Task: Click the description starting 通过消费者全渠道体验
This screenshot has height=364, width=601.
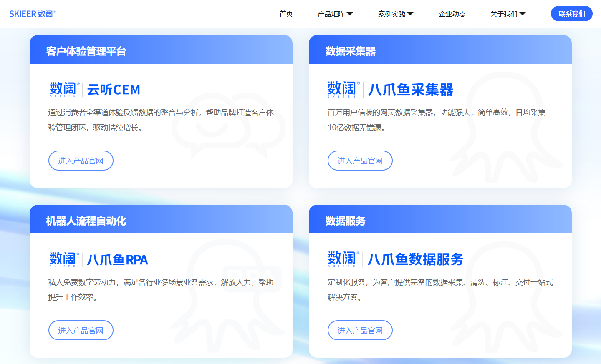Action: point(161,120)
